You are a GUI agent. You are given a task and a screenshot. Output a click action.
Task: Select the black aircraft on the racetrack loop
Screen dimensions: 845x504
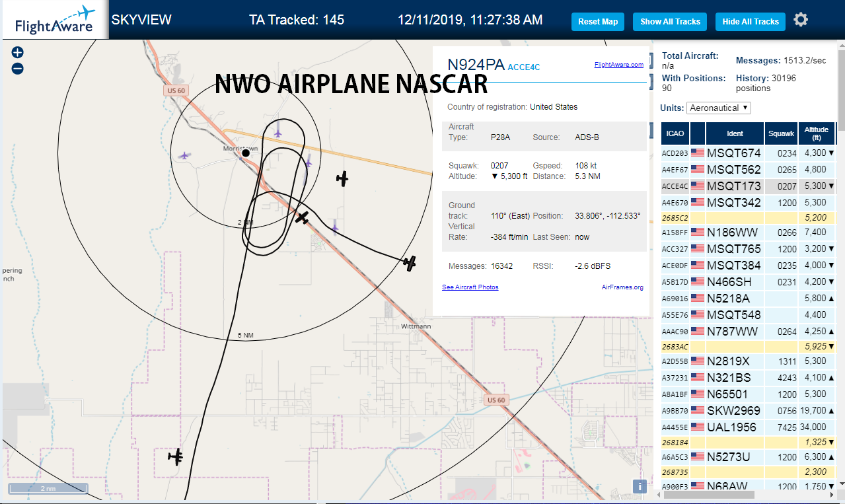pos(302,217)
